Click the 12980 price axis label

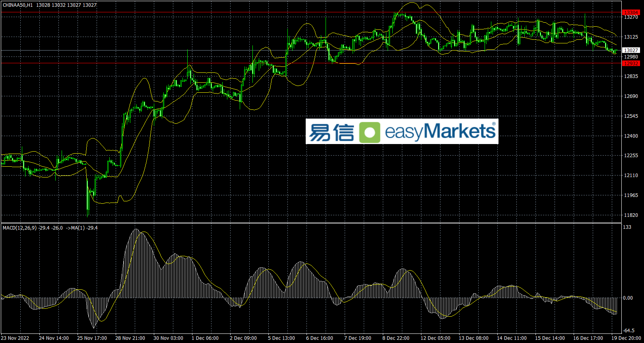pyautogui.click(x=631, y=57)
